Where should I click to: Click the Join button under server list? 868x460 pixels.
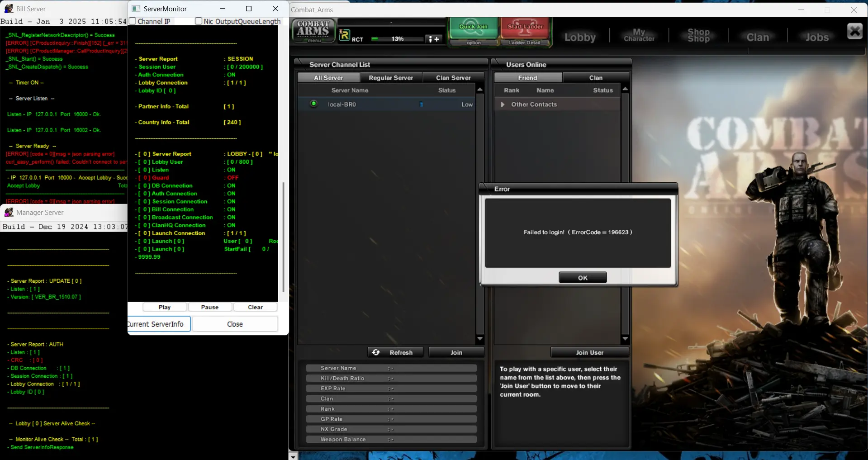456,352
